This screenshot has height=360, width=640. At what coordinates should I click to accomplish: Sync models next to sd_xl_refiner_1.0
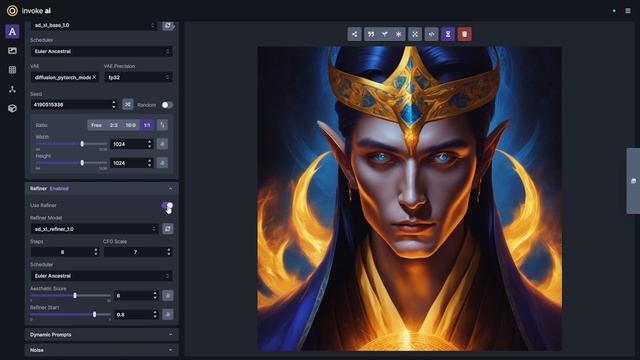click(168, 229)
